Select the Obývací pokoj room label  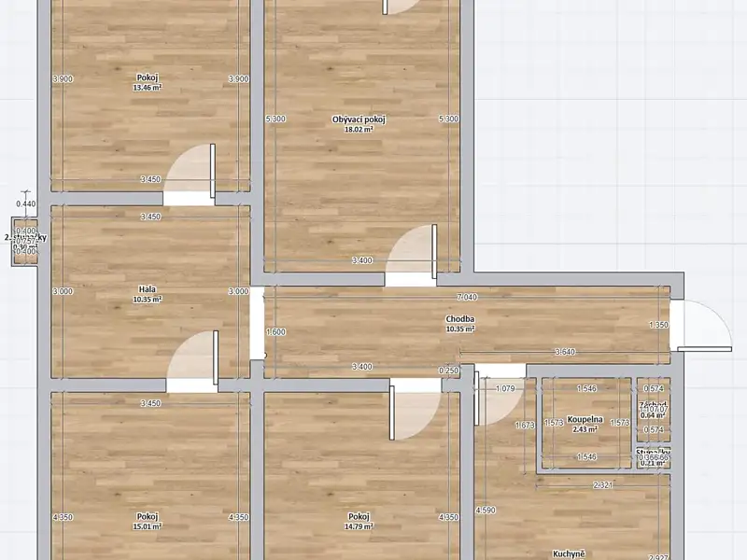click(359, 119)
